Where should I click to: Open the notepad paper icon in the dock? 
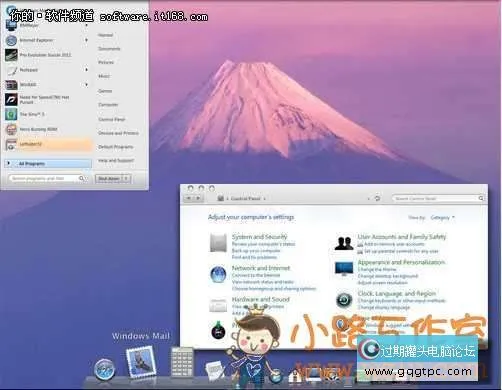[215, 370]
